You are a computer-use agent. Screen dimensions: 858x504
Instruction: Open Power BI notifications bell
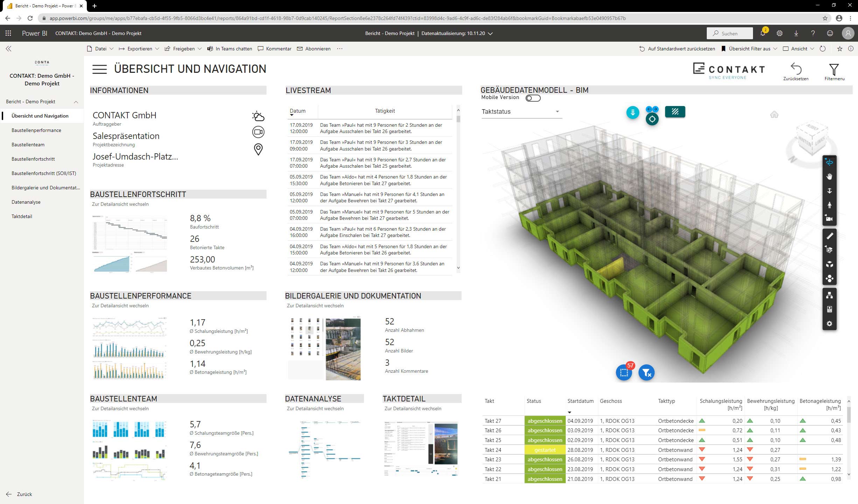[x=762, y=33]
